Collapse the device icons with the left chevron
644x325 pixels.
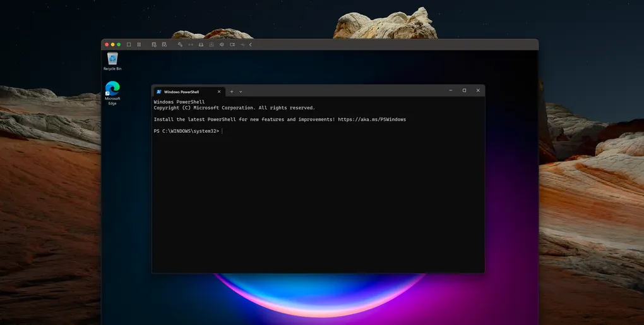coord(251,44)
